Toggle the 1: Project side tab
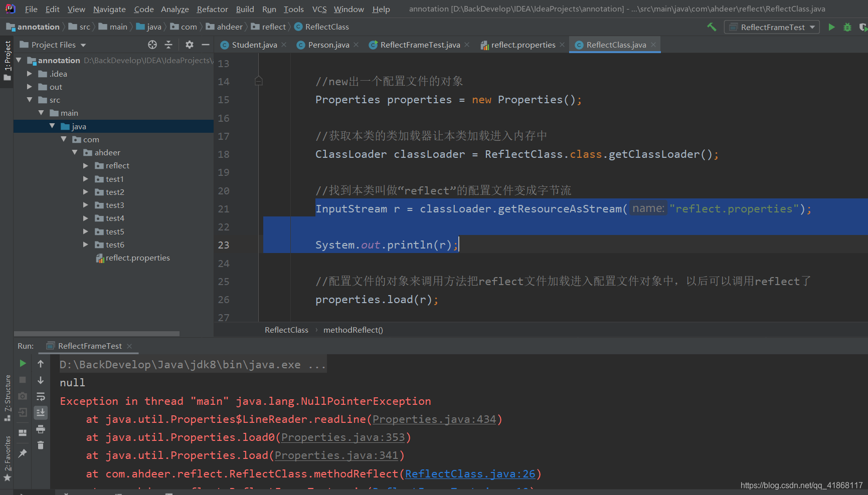868x495 pixels. [7, 60]
